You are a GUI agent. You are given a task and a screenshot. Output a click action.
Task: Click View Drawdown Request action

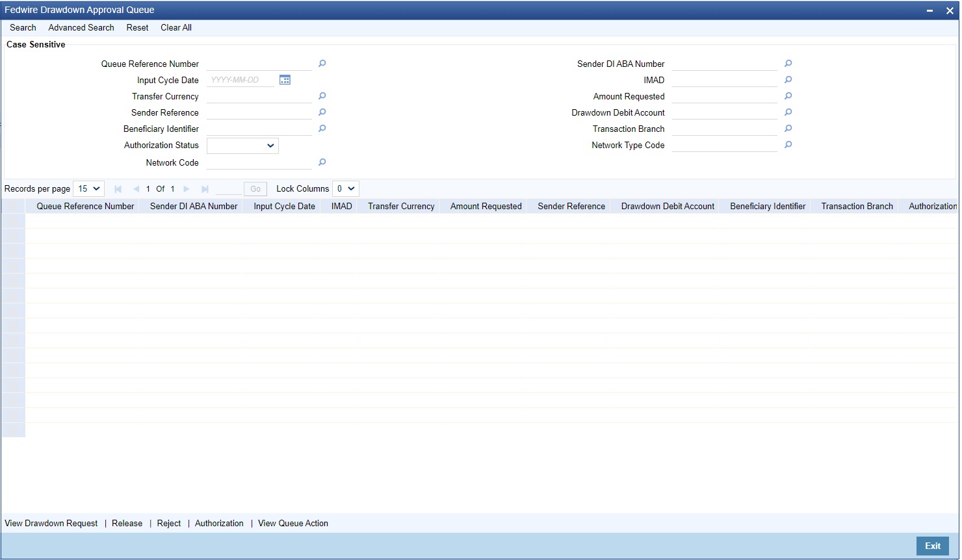tap(51, 523)
